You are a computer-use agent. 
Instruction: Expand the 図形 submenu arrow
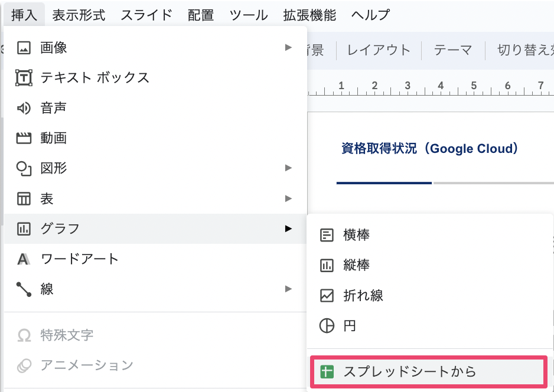(288, 168)
